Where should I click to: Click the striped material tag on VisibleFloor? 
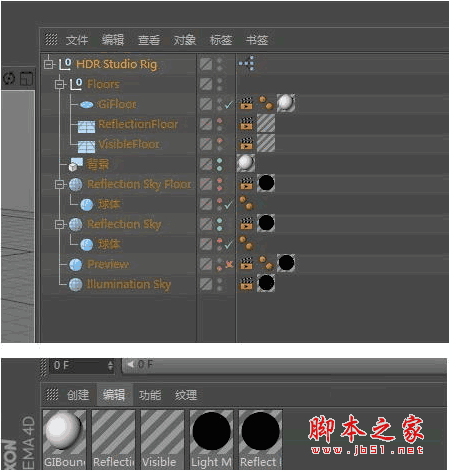coord(266,143)
